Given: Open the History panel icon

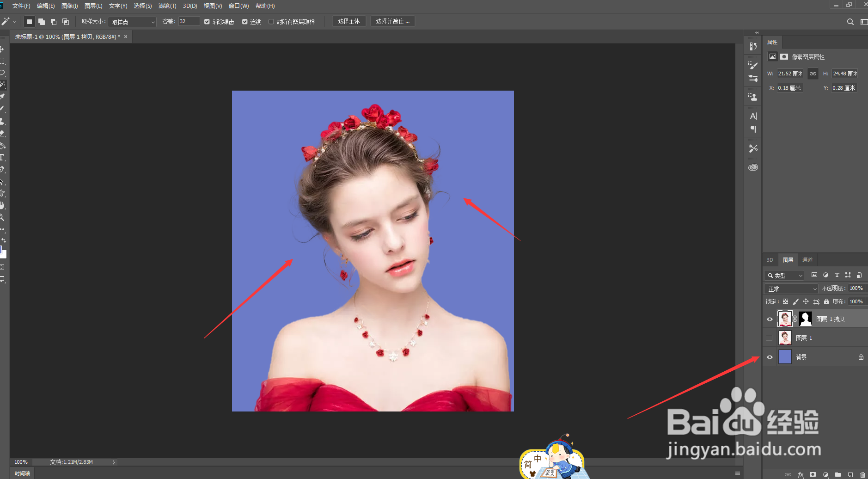Looking at the screenshot, I should pyautogui.click(x=753, y=46).
